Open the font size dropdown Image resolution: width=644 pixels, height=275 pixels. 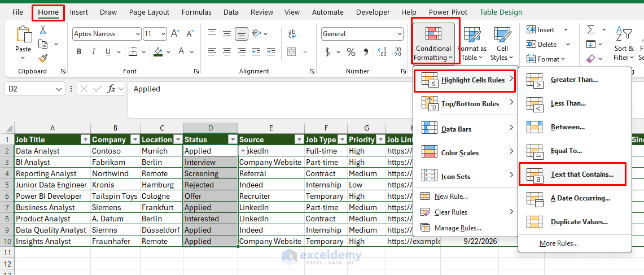pos(164,34)
